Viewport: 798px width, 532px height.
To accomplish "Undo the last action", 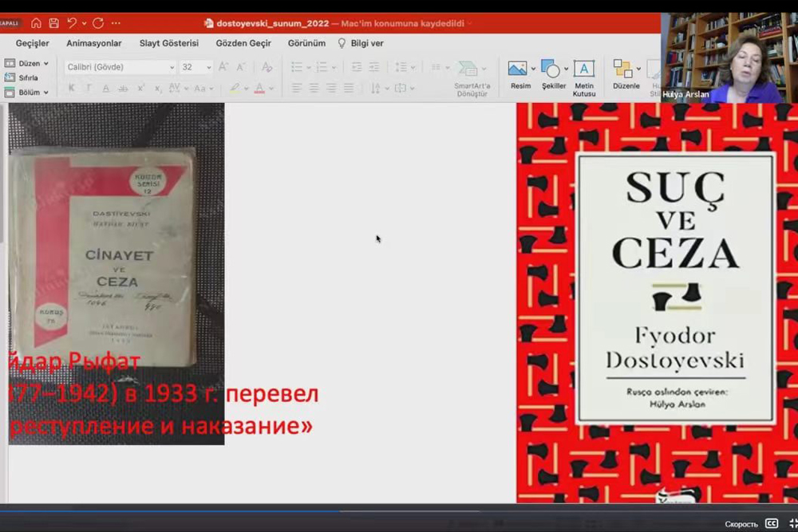I will tap(72, 23).
